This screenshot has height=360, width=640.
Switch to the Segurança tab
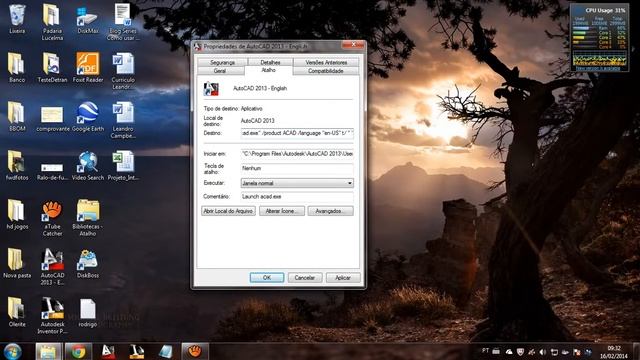[222, 62]
